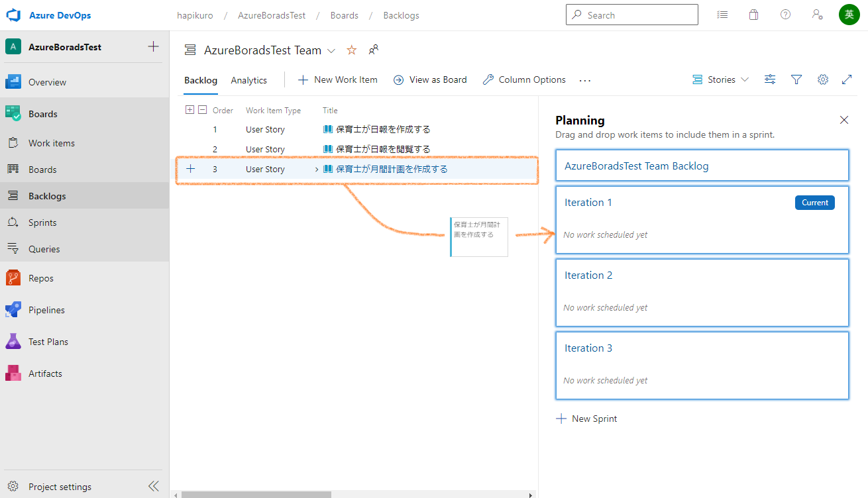Open the Stories backlog level dropdown
Image resolution: width=868 pixels, height=498 pixels.
pos(720,79)
